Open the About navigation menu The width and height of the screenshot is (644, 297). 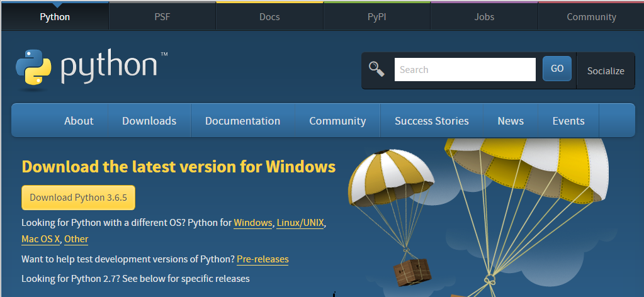[x=79, y=121]
